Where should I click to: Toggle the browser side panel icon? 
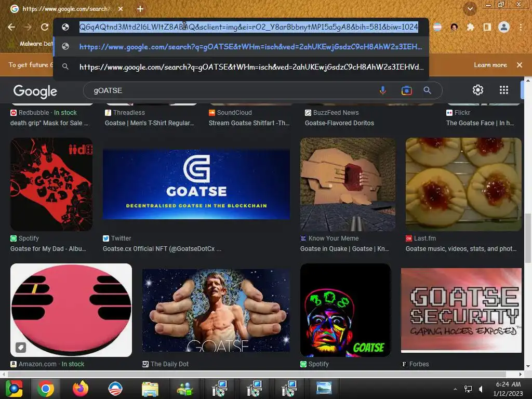(x=487, y=27)
